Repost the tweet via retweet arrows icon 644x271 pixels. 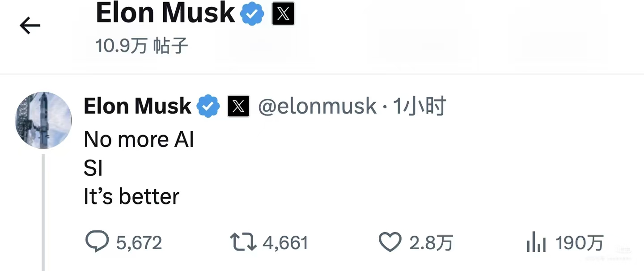(x=243, y=242)
